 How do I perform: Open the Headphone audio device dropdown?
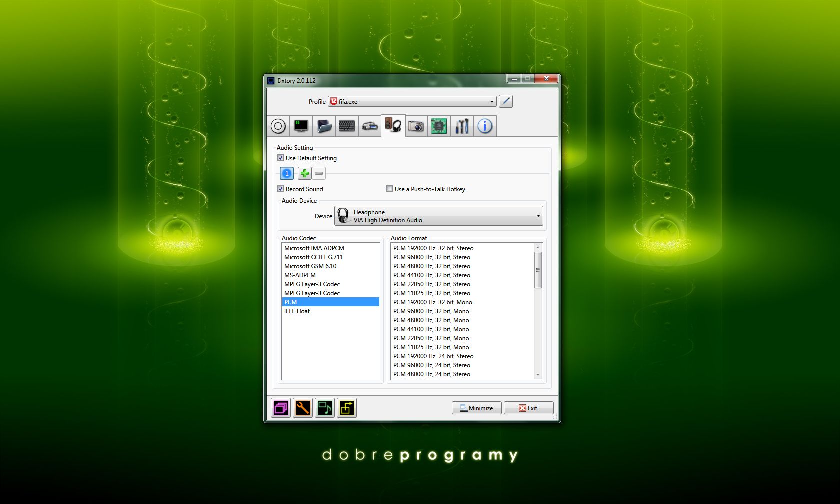coord(439,216)
